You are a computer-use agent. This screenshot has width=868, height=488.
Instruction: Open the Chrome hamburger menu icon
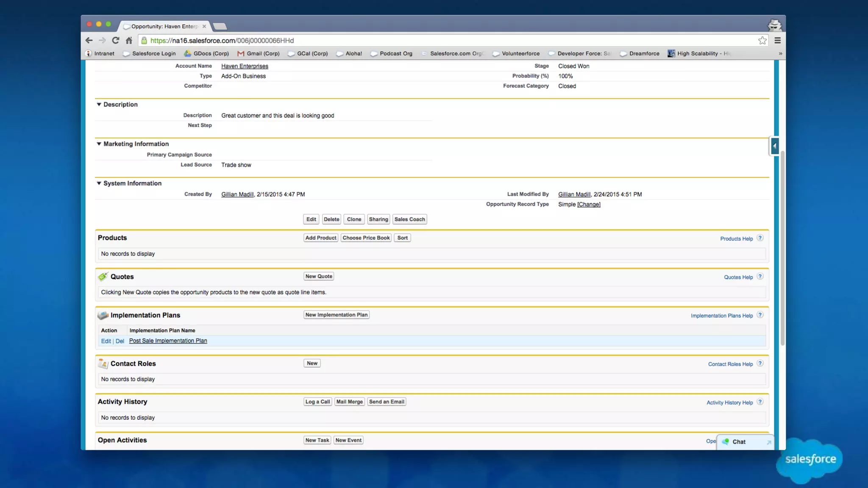[x=777, y=40]
